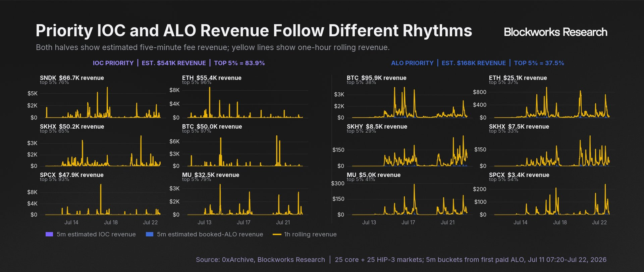Click the 'top 5% 93%' label under SPCX
Image resolution: width=644 pixels, height=272 pixels.
click(54, 179)
